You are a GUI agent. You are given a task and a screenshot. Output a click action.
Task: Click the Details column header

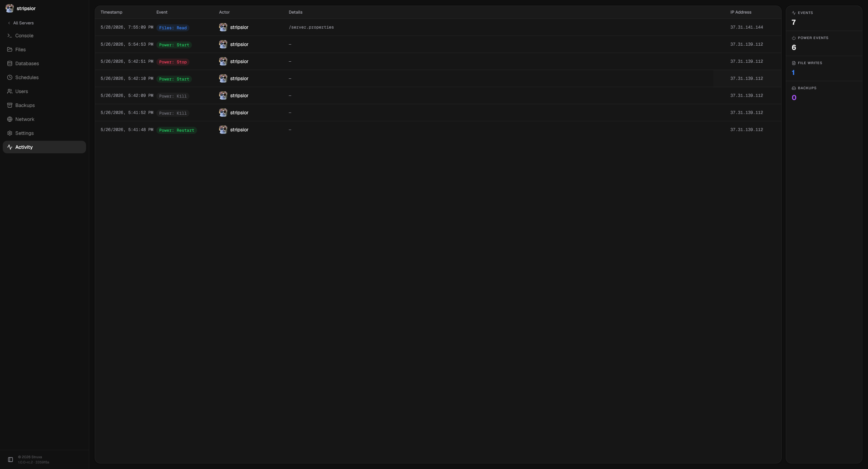coord(295,12)
